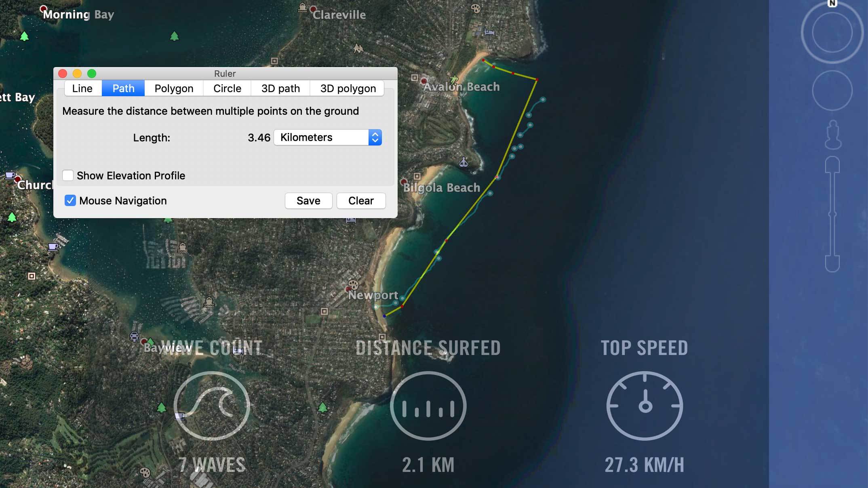
Task: Select the Street View pegman icon
Action: coord(833,135)
